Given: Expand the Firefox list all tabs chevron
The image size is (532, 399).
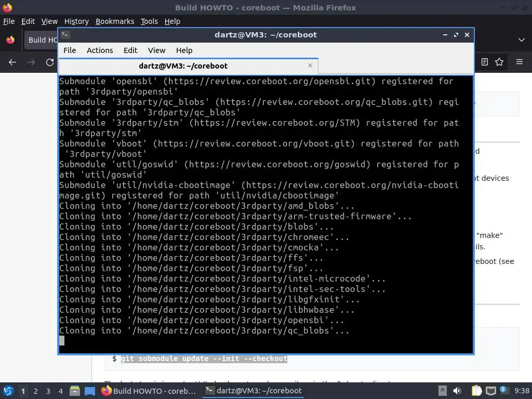Looking at the screenshot, I should pos(522,39).
